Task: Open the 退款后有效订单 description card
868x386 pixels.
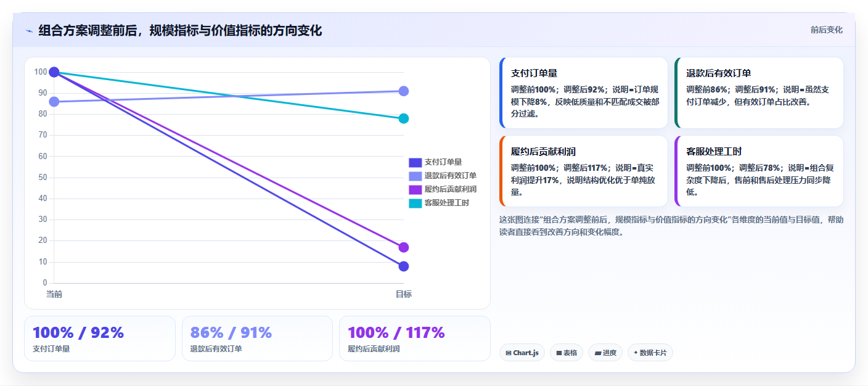Action: click(x=759, y=92)
